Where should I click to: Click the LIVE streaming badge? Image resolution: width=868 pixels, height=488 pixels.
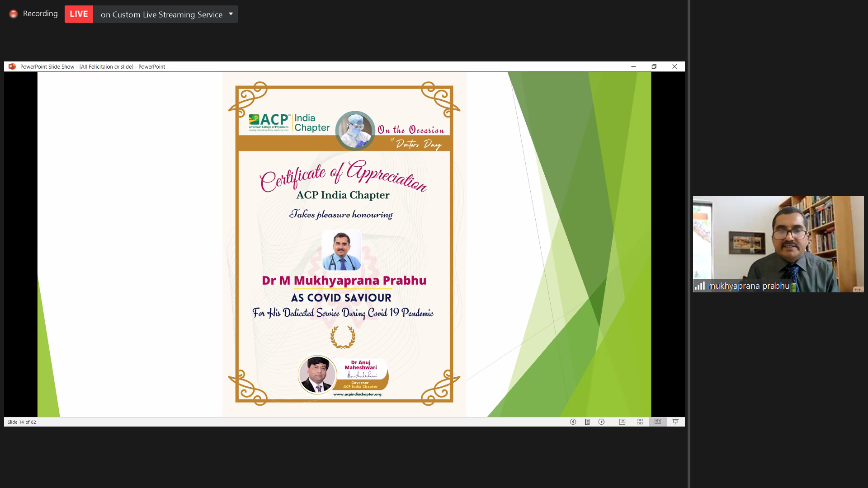coord(79,14)
